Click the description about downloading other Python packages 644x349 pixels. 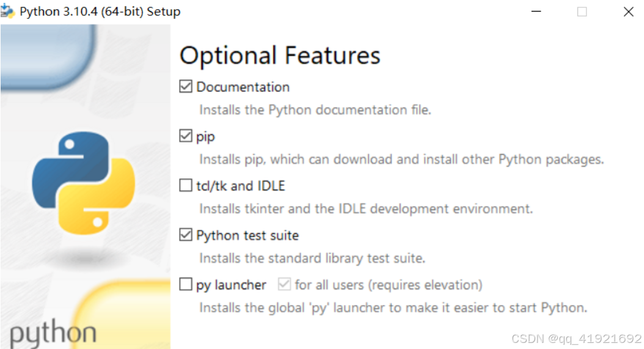401,160
